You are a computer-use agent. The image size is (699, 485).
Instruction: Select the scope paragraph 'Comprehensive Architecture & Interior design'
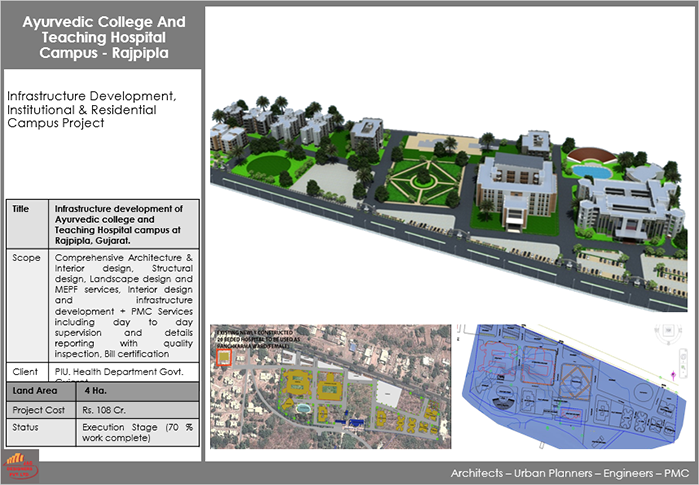click(123, 306)
